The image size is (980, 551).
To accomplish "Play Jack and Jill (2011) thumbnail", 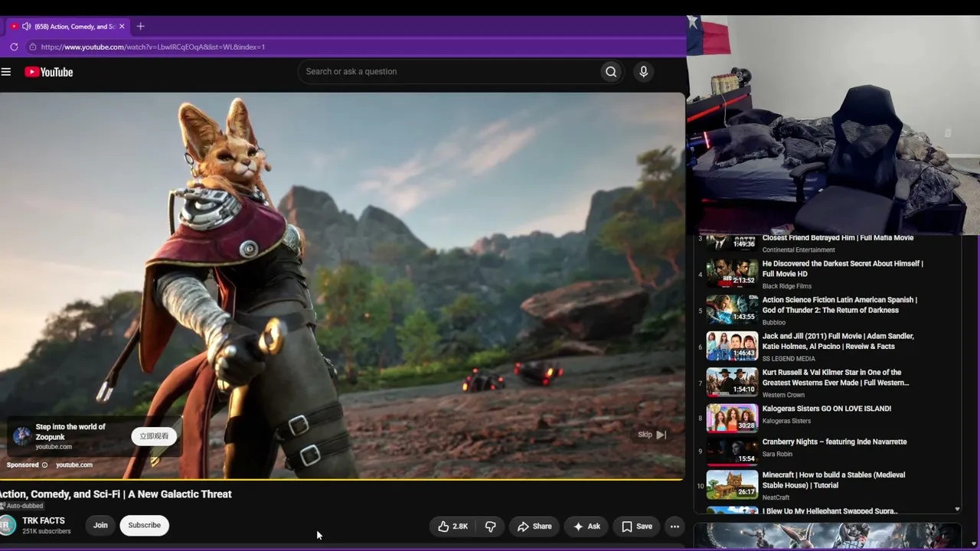I will click(732, 345).
